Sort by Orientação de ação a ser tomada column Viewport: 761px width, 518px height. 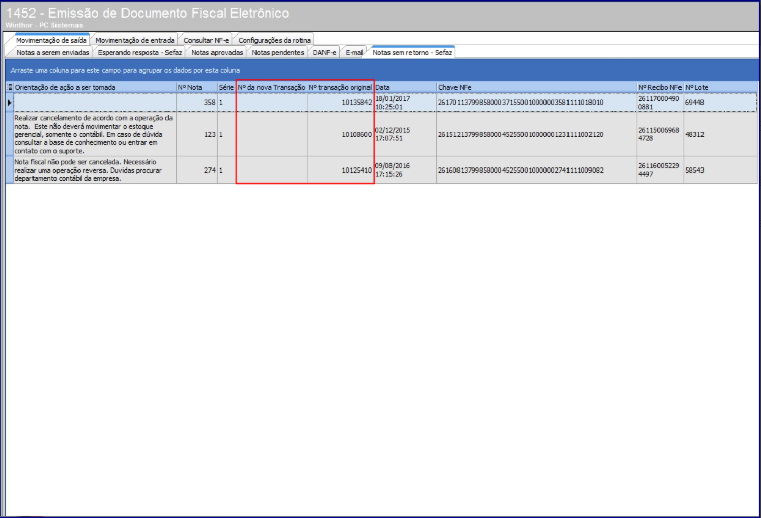95,87
